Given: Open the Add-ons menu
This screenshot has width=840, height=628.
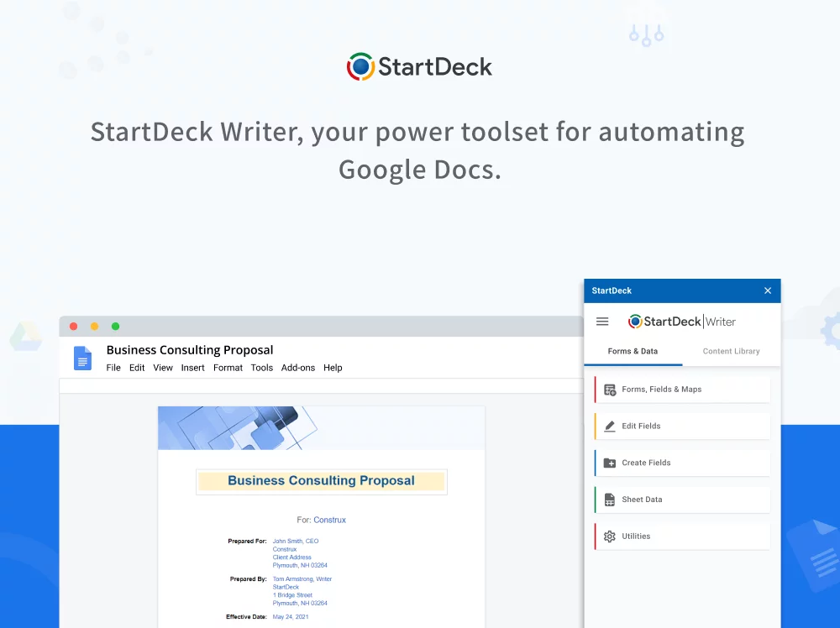Looking at the screenshot, I should (298, 368).
